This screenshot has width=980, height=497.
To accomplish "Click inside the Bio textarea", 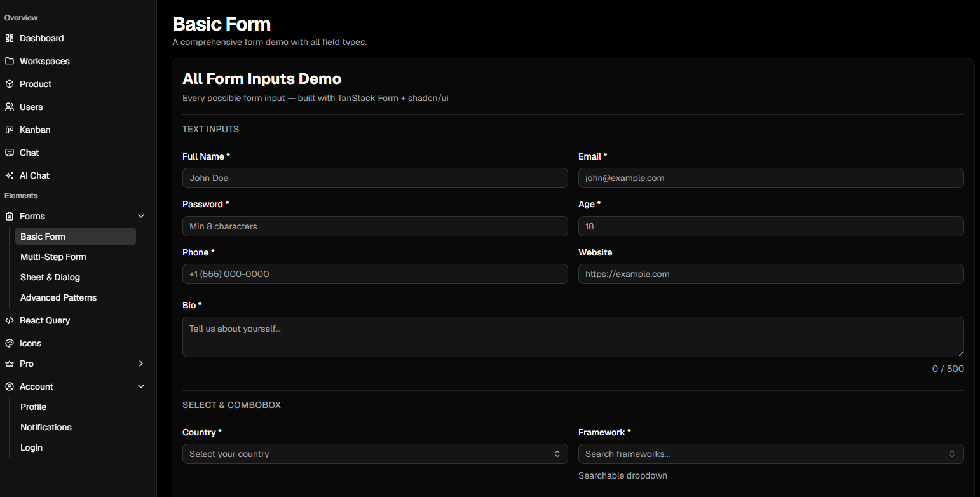I will [573, 337].
